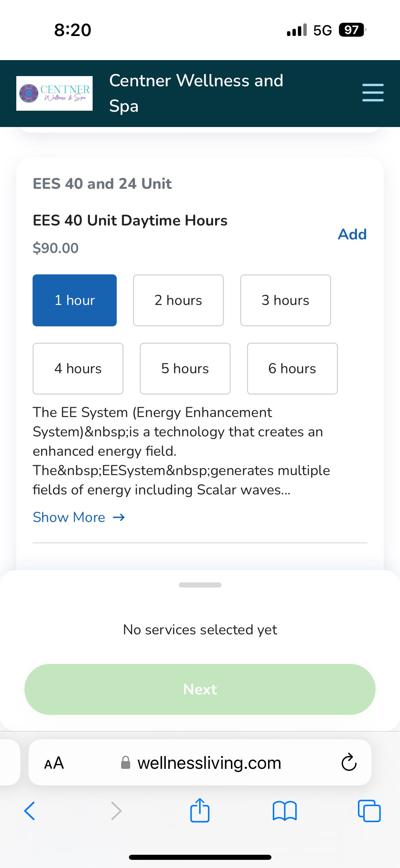400x868 pixels.
Task: Select the 1 hour duration
Action: [x=75, y=300]
